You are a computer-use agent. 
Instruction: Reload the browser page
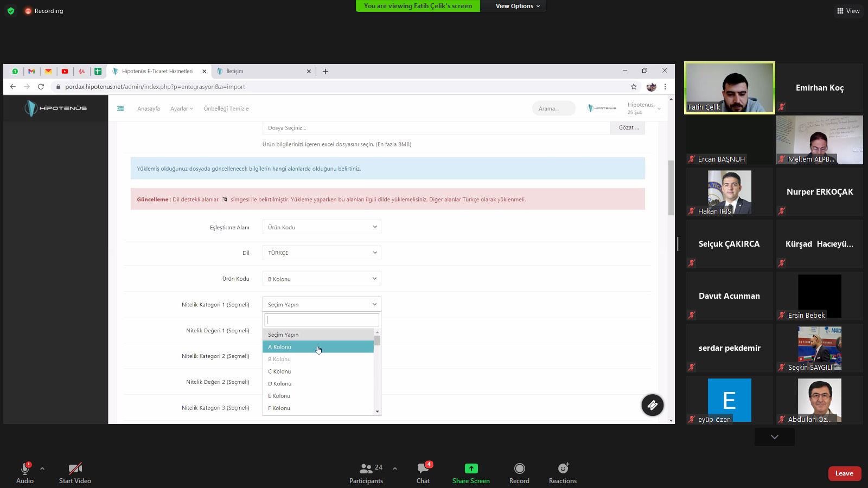(x=41, y=87)
